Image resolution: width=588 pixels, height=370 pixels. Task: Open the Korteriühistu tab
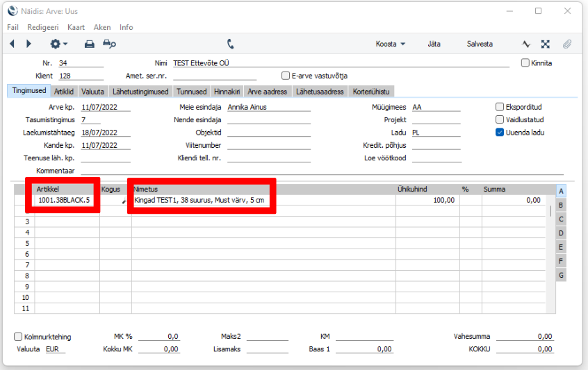pyautogui.click(x=371, y=92)
